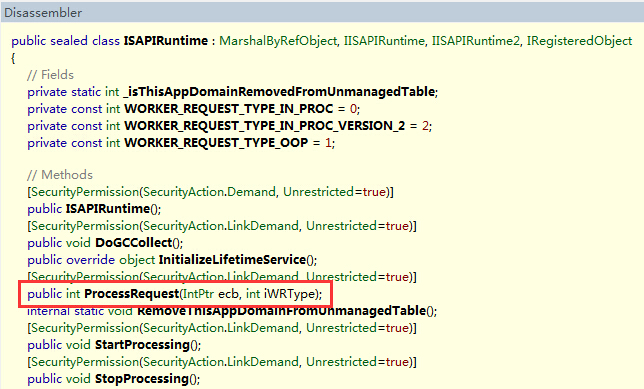Select the WORKER_REQUEST_TYPE_IN_PROC_VERSION_2 constant

point(264,126)
